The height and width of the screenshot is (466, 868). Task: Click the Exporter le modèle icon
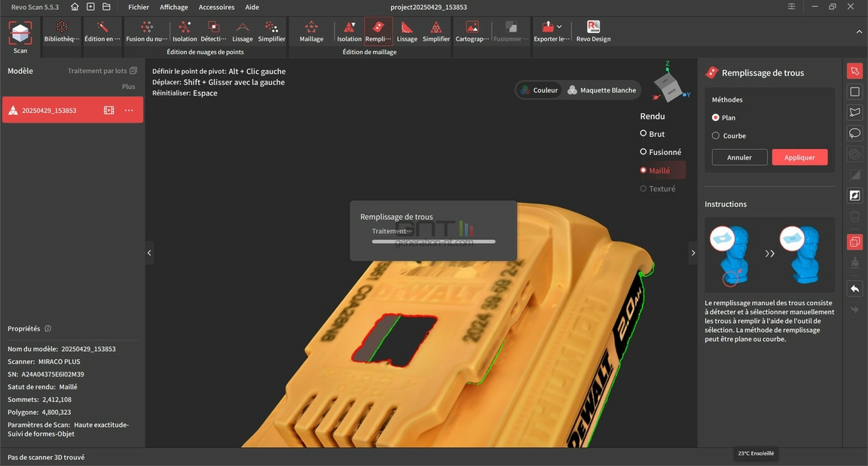548,26
